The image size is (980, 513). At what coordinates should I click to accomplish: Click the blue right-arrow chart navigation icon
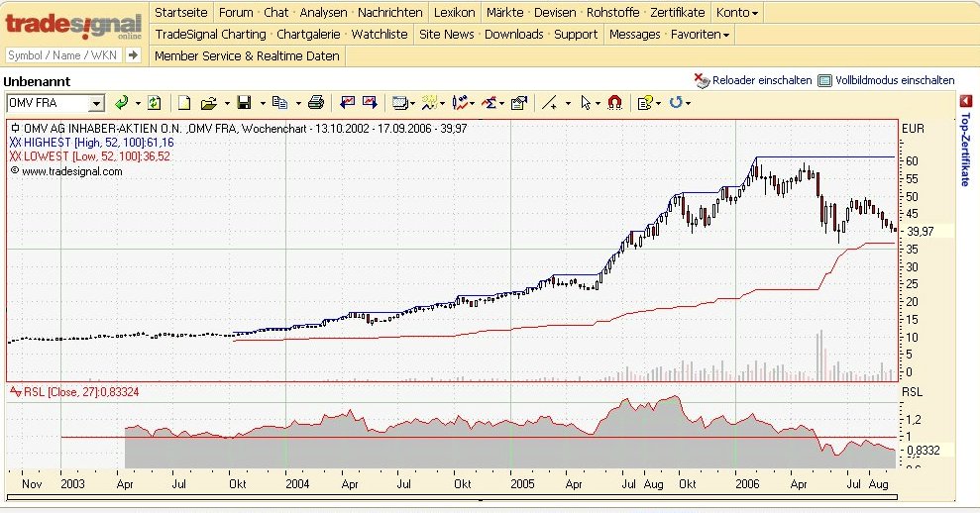[370, 102]
